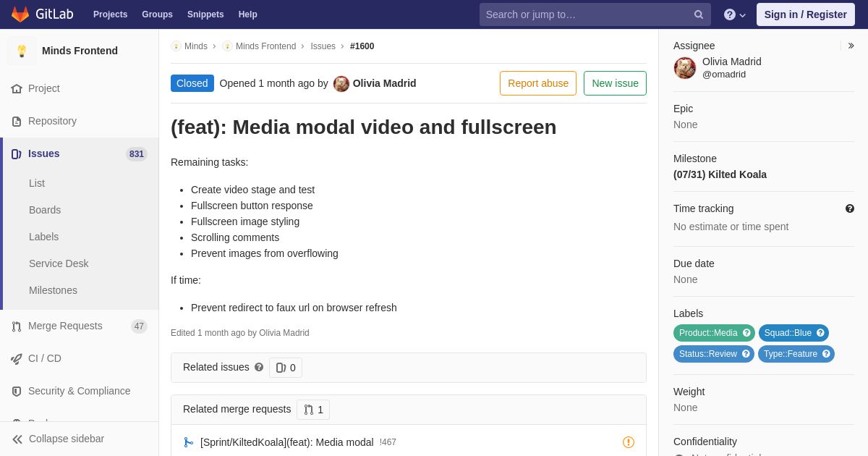
Task: Click the search magnifier icon
Action: pyautogui.click(x=698, y=14)
